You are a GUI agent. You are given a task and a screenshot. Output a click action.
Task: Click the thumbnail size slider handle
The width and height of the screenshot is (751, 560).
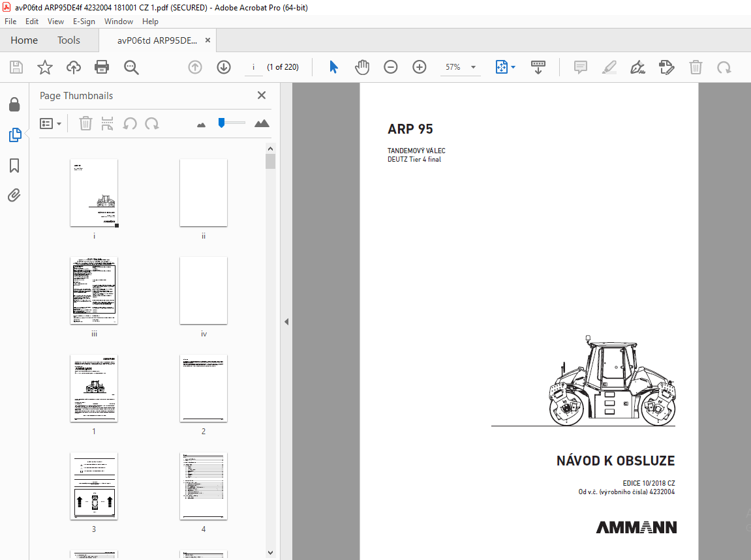tap(221, 123)
